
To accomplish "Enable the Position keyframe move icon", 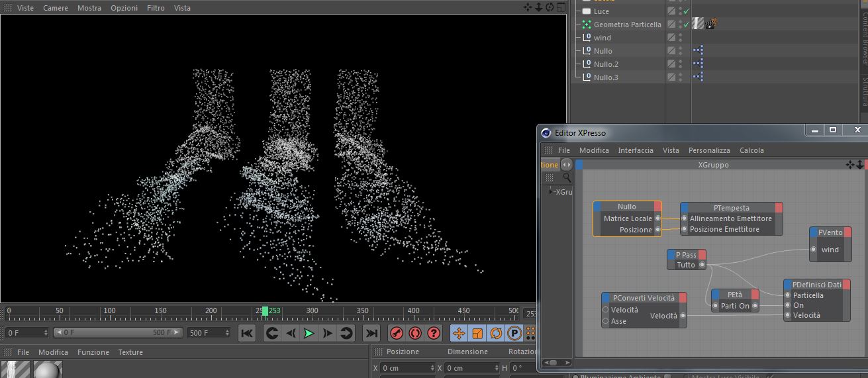I will click(459, 334).
